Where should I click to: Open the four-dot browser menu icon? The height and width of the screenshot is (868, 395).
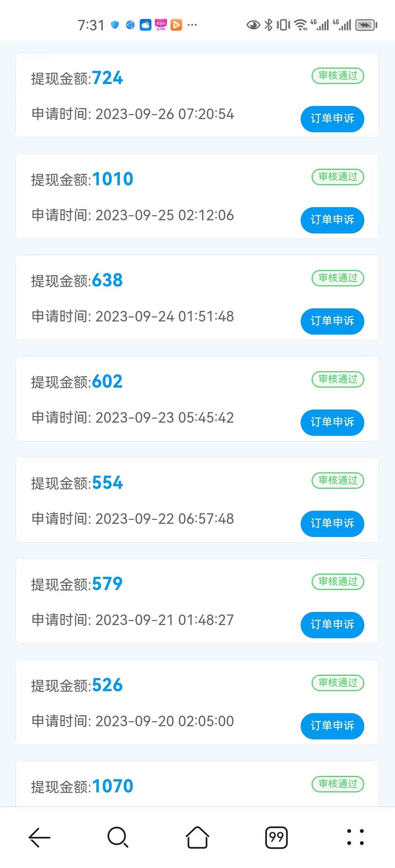[355, 837]
